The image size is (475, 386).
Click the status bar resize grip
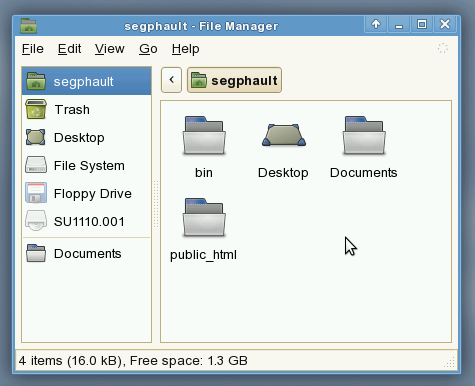click(x=450, y=363)
